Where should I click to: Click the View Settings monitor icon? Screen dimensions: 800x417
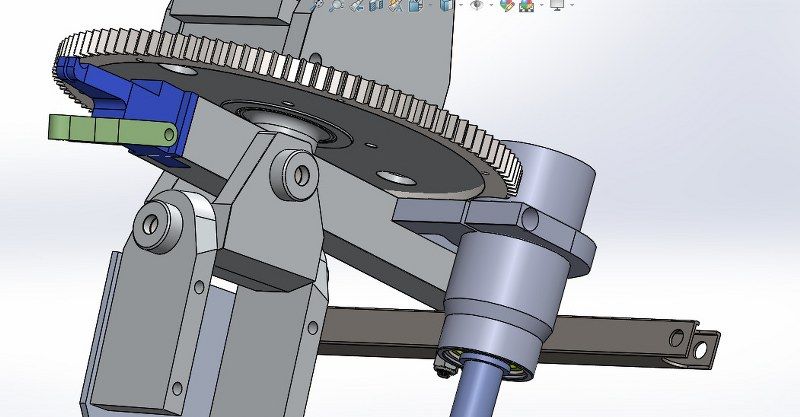[557, 5]
